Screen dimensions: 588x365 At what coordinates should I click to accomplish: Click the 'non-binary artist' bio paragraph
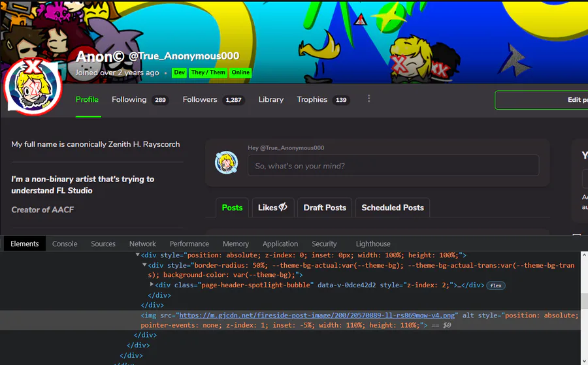(82, 185)
